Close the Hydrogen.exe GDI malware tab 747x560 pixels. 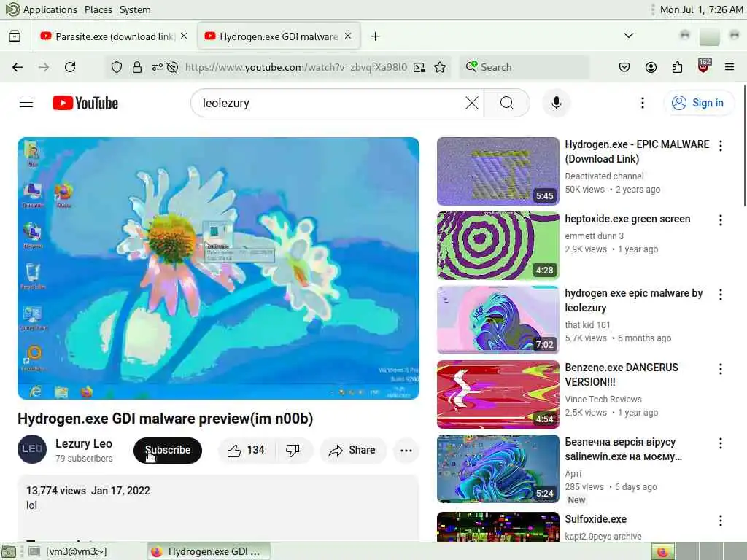348,36
